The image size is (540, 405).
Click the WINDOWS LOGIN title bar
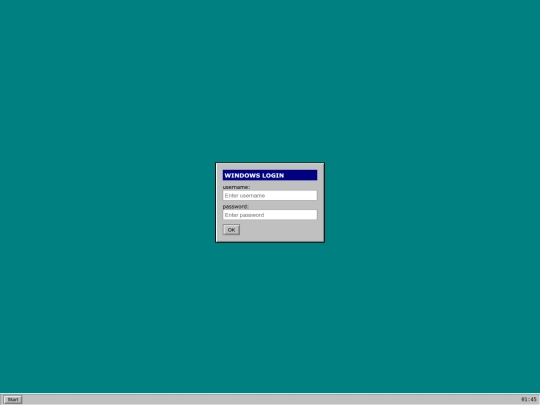click(270, 175)
